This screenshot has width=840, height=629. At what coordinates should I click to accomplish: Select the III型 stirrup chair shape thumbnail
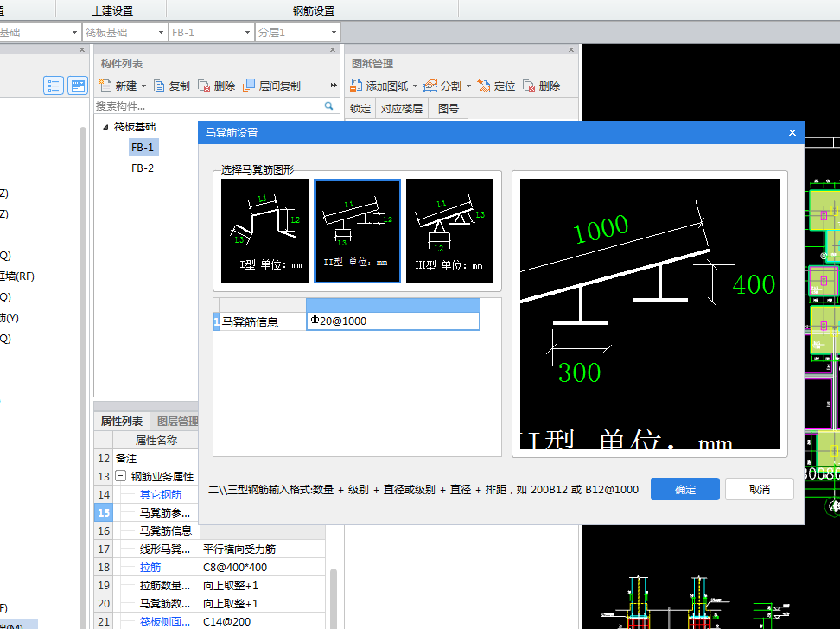[449, 231]
